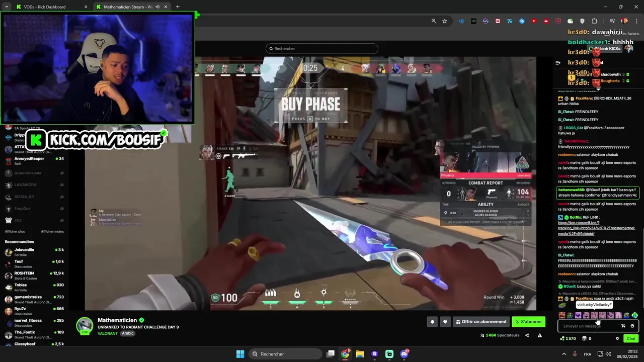
Task: Click the Mathematicien LIVE avatar
Action: (x=85, y=326)
